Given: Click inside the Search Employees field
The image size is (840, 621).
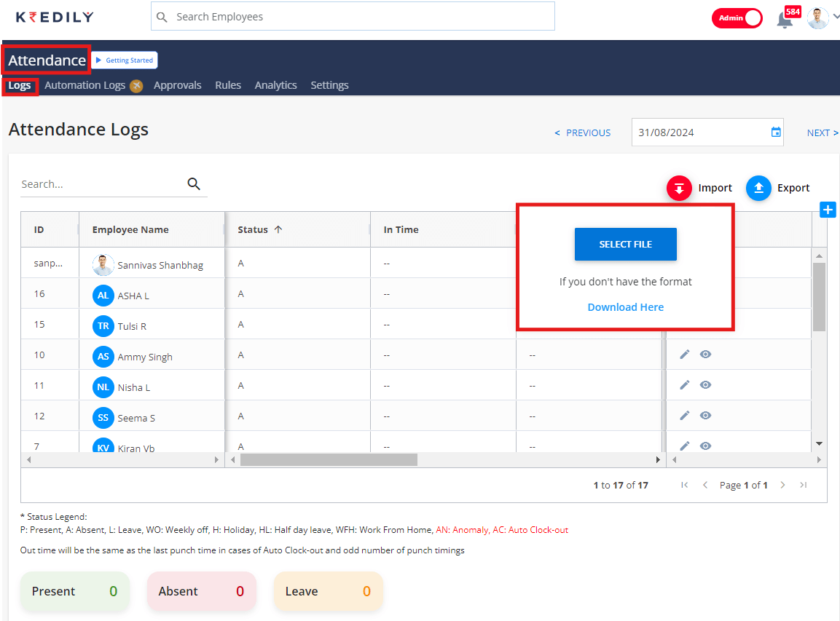Looking at the screenshot, I should click(353, 16).
